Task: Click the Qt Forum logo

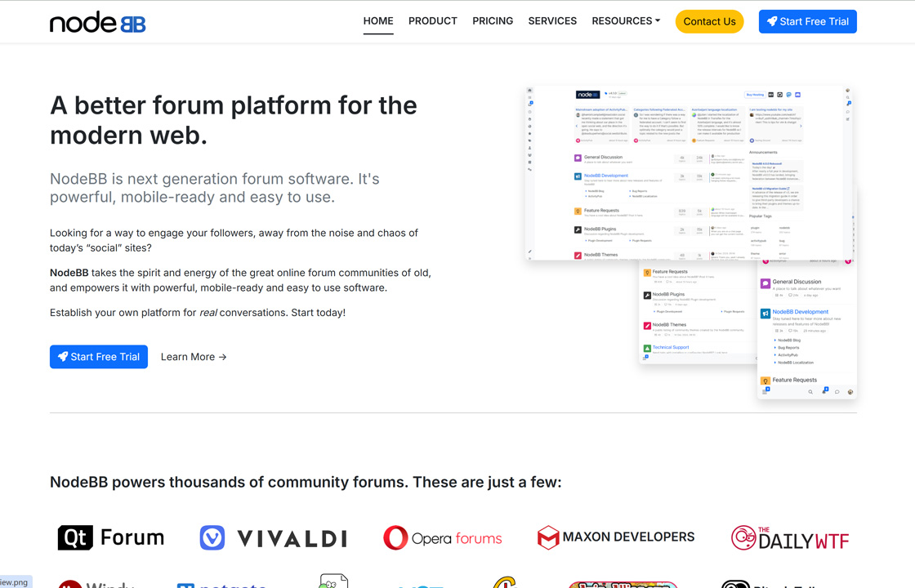Action: (x=111, y=537)
